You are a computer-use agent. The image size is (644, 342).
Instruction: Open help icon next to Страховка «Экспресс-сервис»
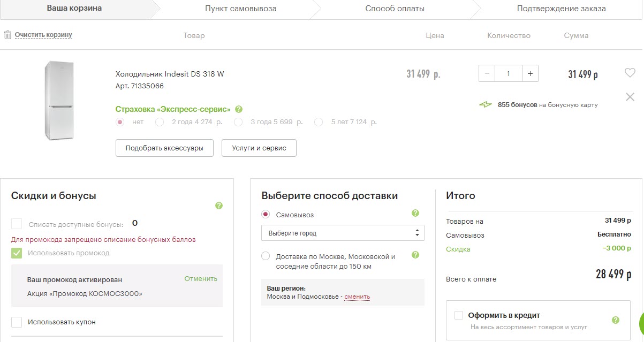pyautogui.click(x=239, y=109)
